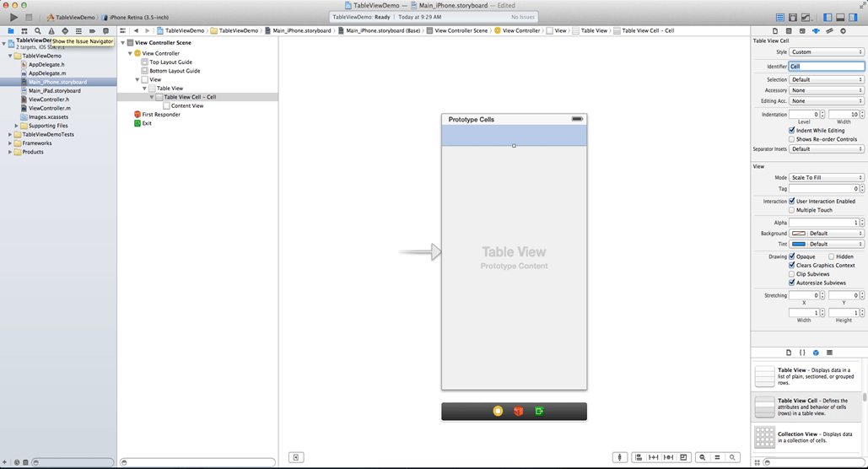This screenshot has height=469, width=868.
Task: Show the Issue Navigator warning icon
Action: tap(51, 31)
